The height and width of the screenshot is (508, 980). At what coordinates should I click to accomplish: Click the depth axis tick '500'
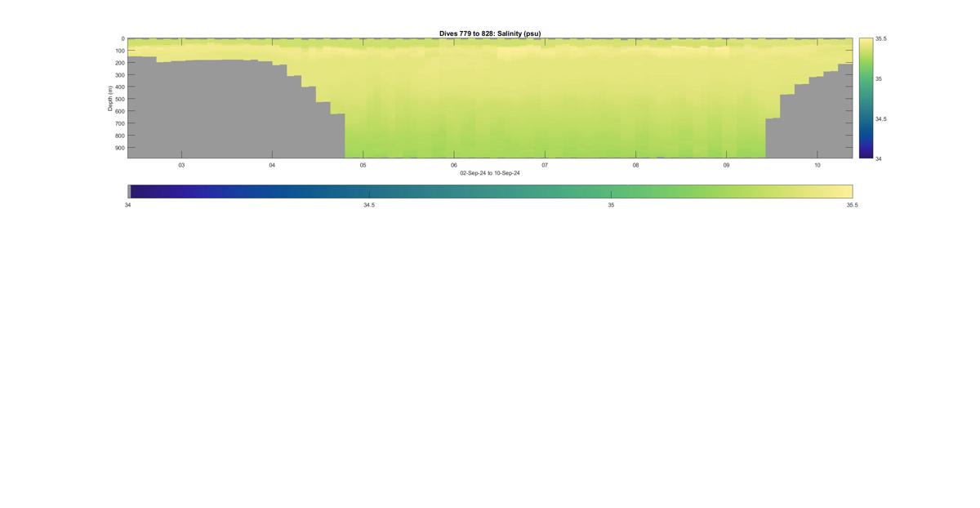[x=120, y=100]
